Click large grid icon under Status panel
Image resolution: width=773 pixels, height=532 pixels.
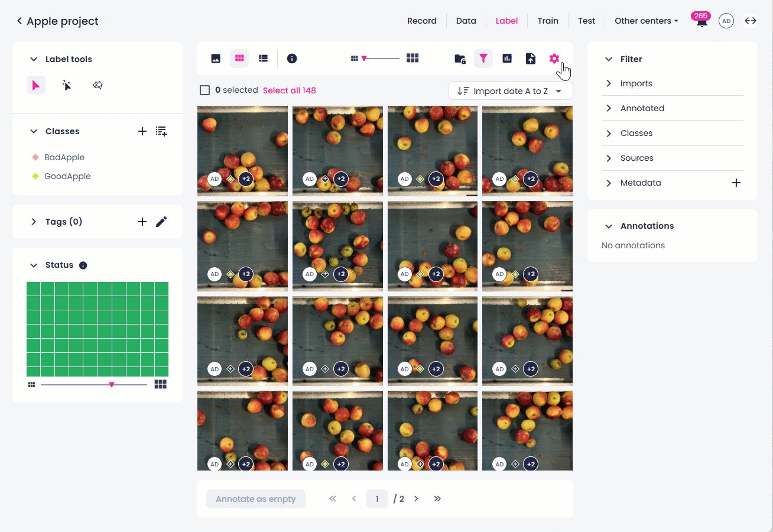pyautogui.click(x=161, y=385)
